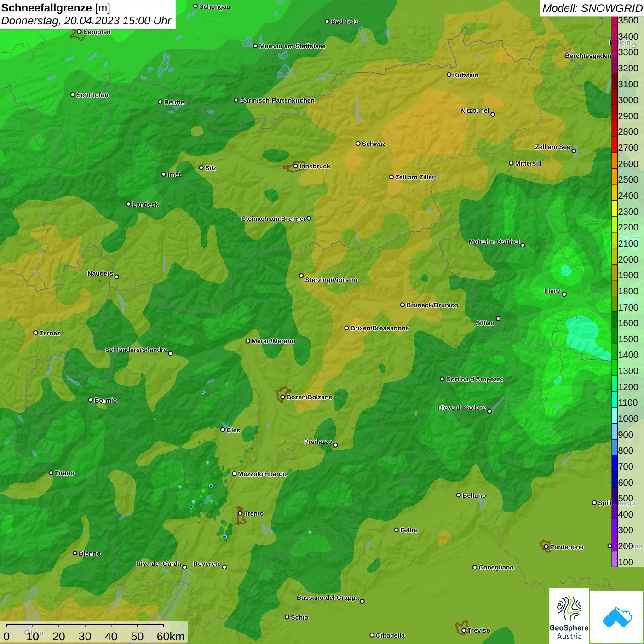Image resolution: width=644 pixels, height=644 pixels.
Task: Click the Garmisch-Partenkirchen label
Action: pyautogui.click(x=277, y=100)
